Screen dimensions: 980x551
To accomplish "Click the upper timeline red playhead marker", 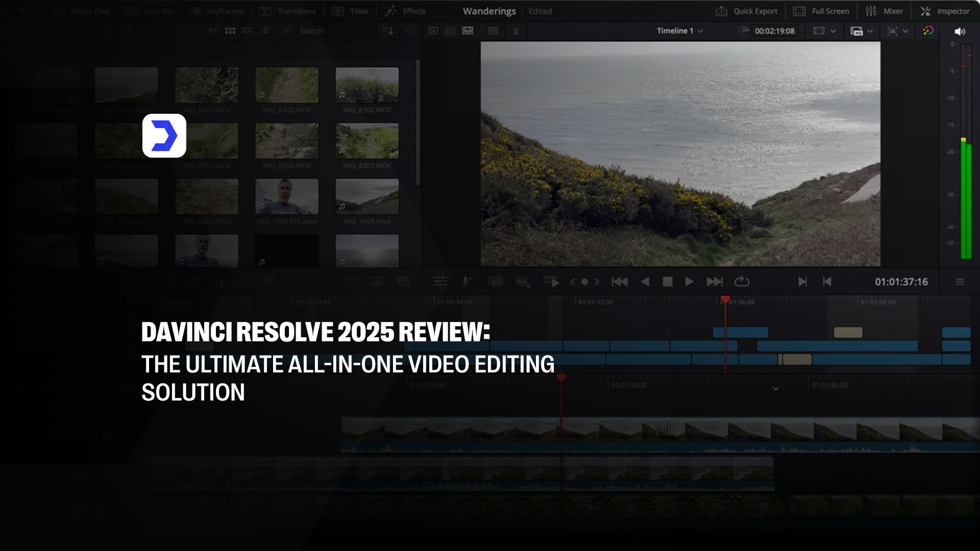I will click(x=725, y=299).
